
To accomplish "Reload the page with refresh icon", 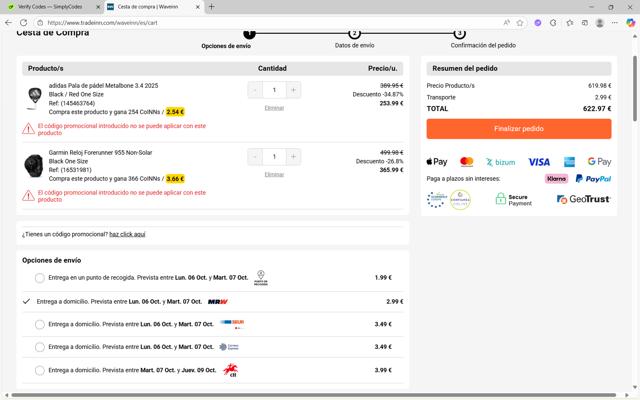I will [x=24, y=23].
